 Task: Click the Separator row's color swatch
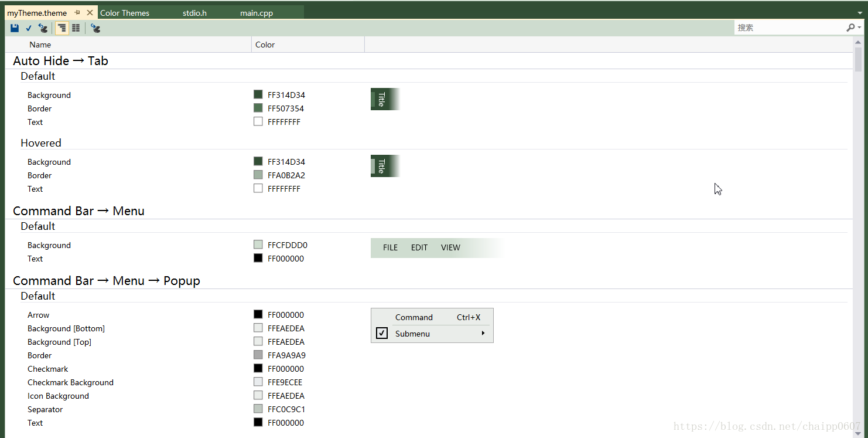(258, 409)
